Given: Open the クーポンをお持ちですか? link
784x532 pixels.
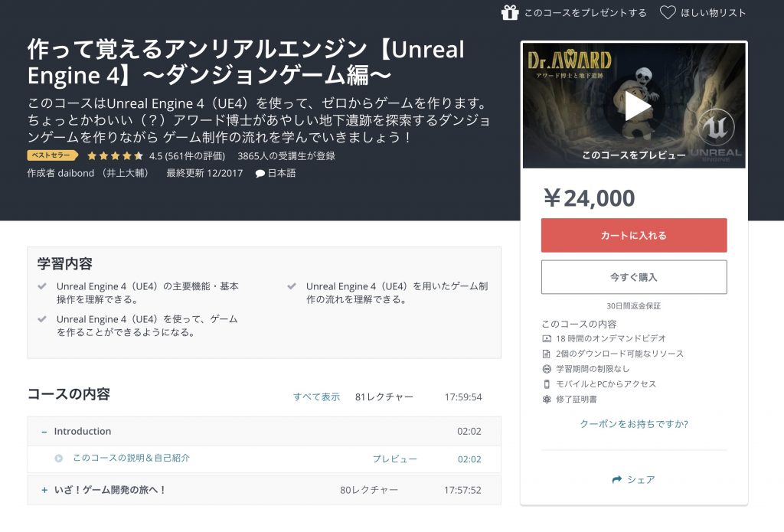Looking at the screenshot, I should pyautogui.click(x=633, y=424).
